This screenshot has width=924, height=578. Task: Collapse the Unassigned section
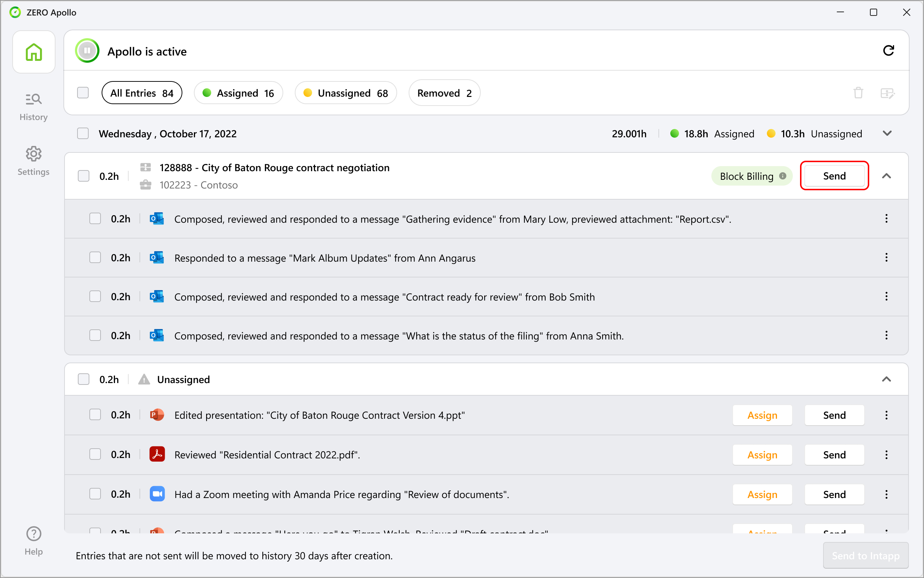point(887,379)
